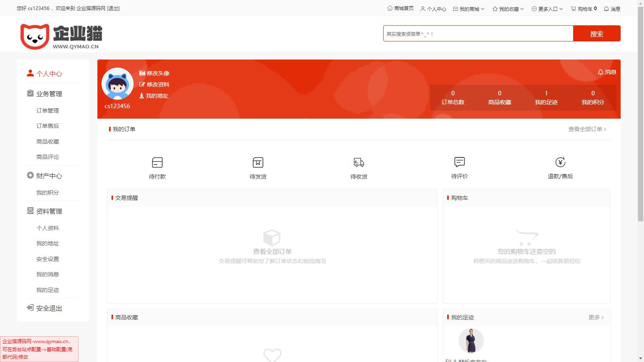This screenshot has height=362, width=644.
Task: Click the top bar 个人中心 person icon
Action: (423, 9)
